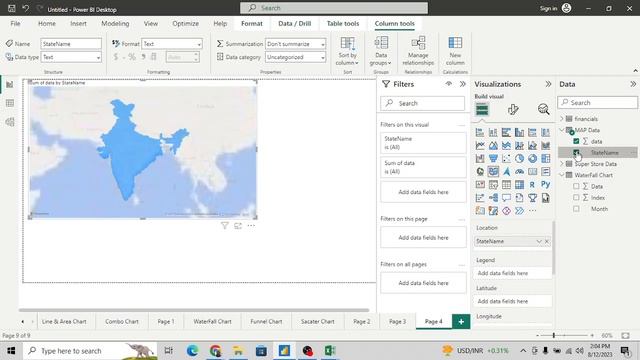Uncheck the data field under MAP Data

coord(576,141)
